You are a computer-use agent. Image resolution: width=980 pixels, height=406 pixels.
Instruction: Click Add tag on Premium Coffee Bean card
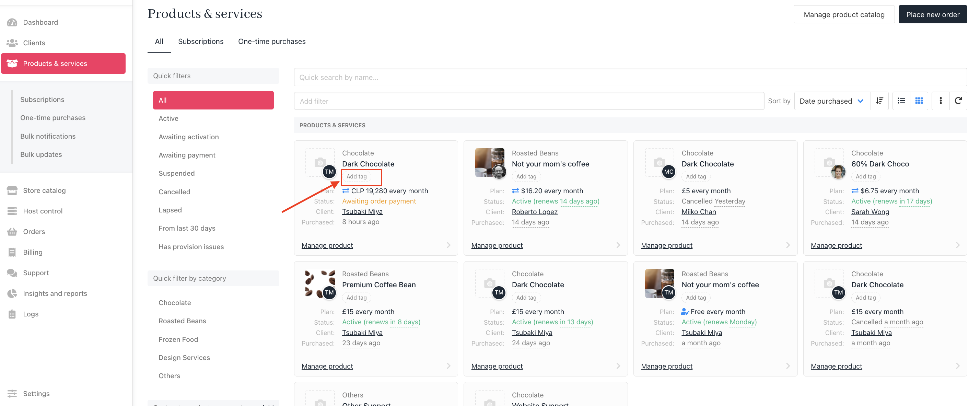point(357,297)
